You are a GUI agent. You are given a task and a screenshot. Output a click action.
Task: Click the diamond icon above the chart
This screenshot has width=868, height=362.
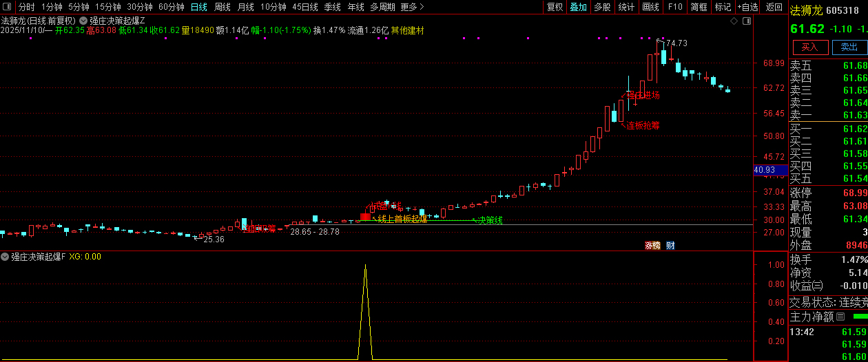pos(734,21)
